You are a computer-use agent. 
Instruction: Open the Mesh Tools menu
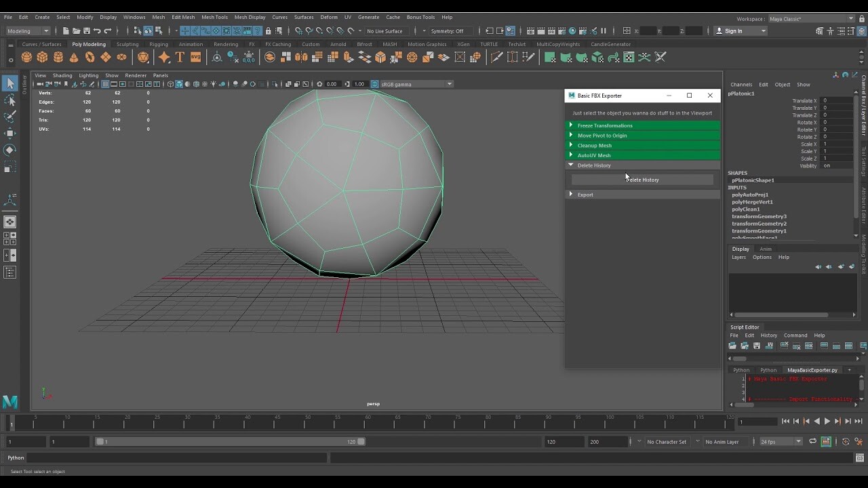coord(214,17)
